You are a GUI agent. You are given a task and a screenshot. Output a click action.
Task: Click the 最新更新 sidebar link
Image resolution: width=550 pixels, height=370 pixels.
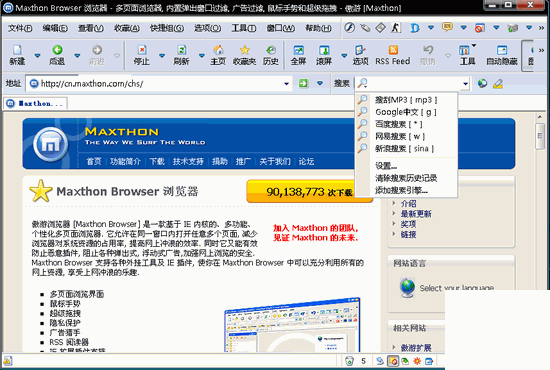(416, 214)
